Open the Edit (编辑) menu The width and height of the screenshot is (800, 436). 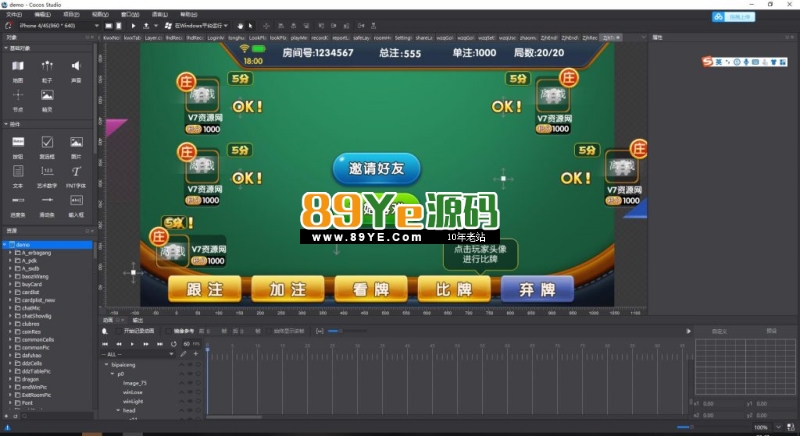click(42, 14)
